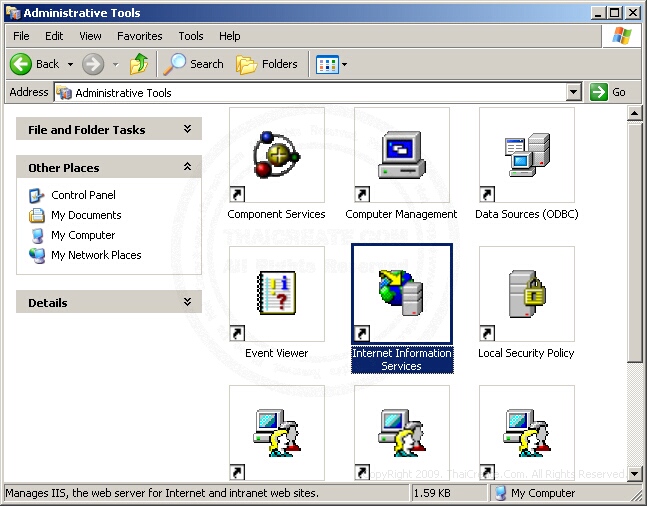Open the File menu
Viewport: 647px width, 506px height.
21,36
